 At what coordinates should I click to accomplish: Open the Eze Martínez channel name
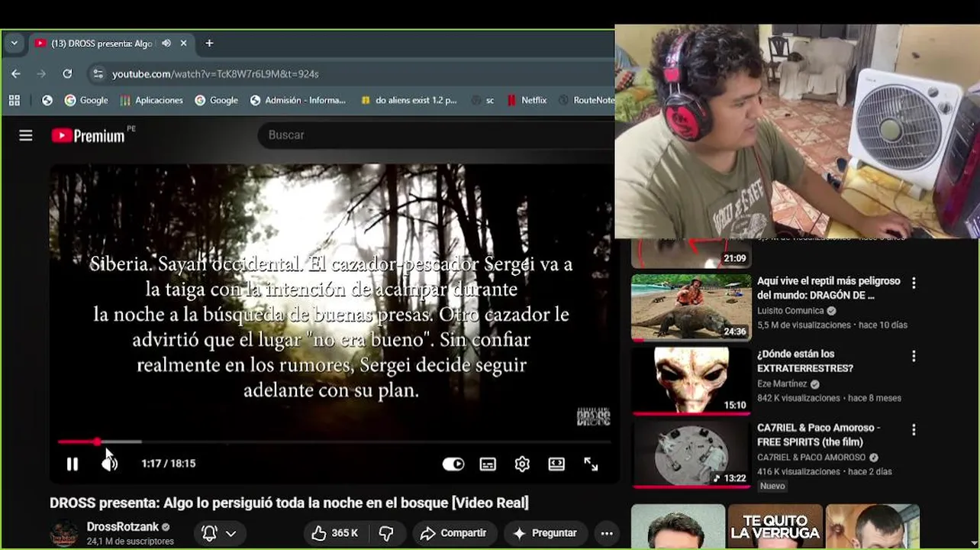pos(782,384)
